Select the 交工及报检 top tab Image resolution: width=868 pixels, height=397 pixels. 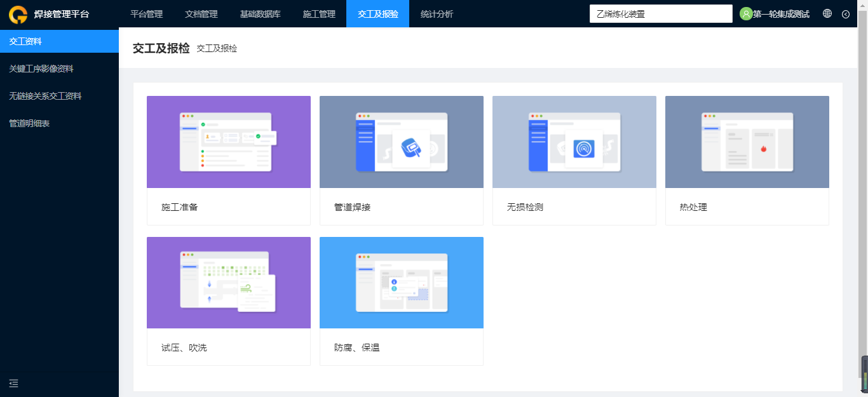377,14
